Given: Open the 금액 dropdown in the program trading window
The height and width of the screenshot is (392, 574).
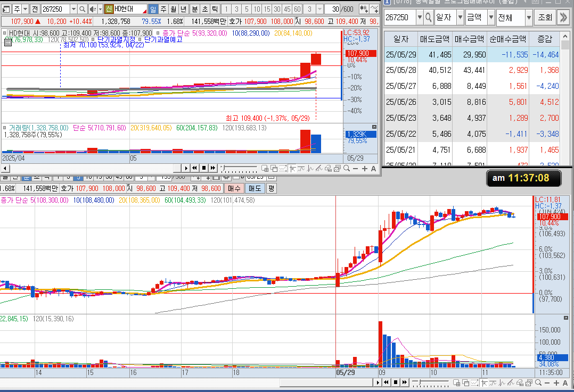Looking at the screenshot, I should (x=491, y=17).
